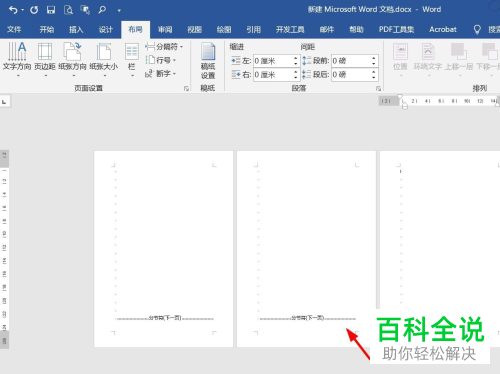Click the 右 indent icon in 缩进 group
This screenshot has height=374, width=500.
click(x=236, y=75)
